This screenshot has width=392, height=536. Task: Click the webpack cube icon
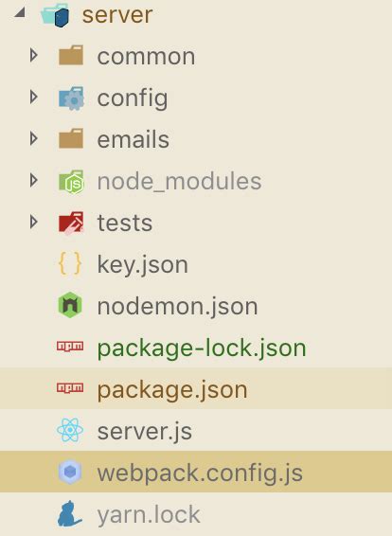tap(70, 472)
